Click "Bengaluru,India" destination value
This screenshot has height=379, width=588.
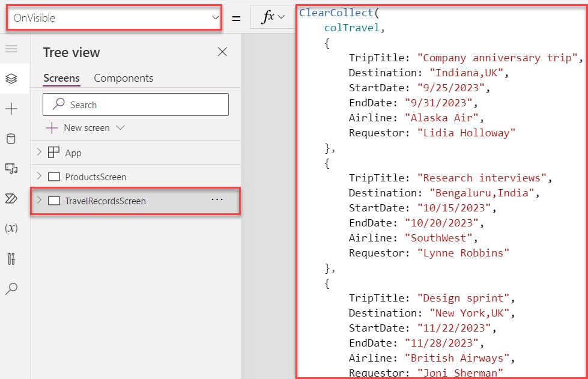coord(482,193)
